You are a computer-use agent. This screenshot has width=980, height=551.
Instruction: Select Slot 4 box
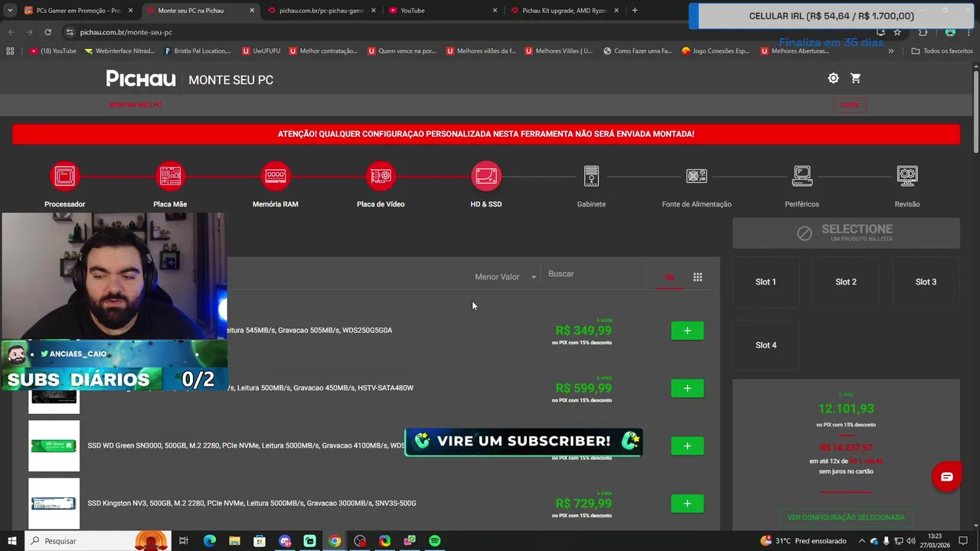tap(766, 345)
